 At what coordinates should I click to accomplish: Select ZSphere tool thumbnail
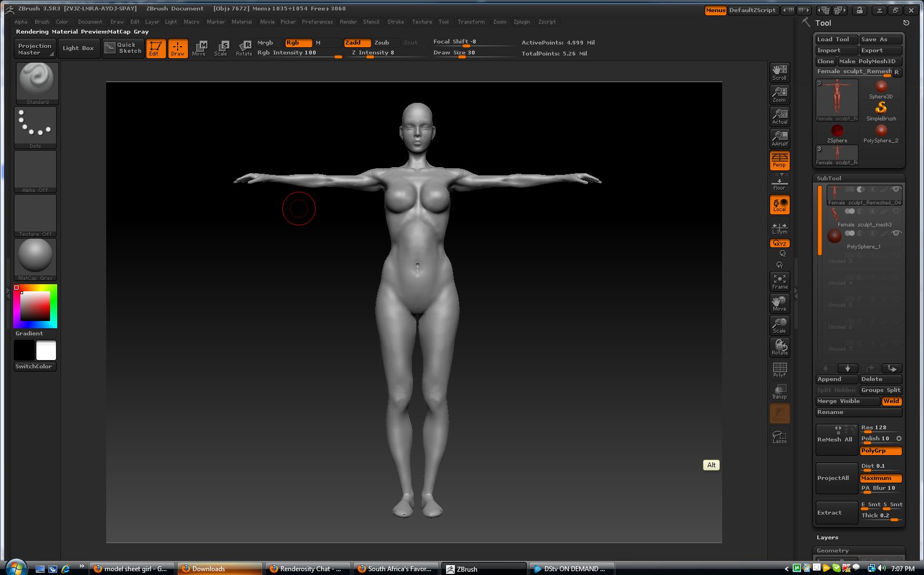(837, 133)
